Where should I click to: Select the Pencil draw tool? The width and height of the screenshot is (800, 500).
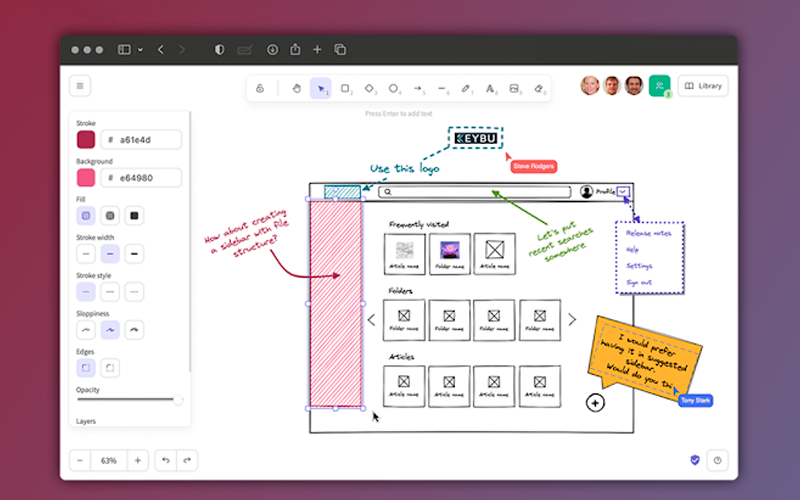pyautogui.click(x=467, y=88)
